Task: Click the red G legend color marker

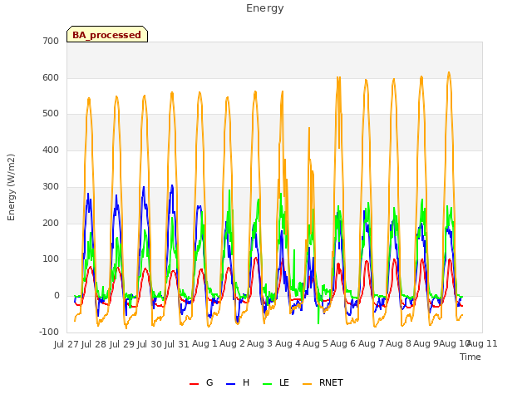Action: pos(194,384)
